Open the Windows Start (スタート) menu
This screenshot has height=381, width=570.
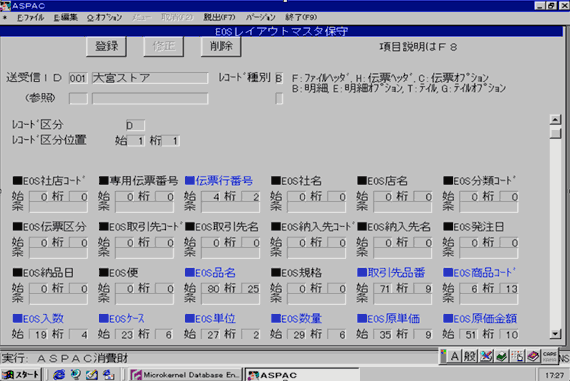click(21, 374)
